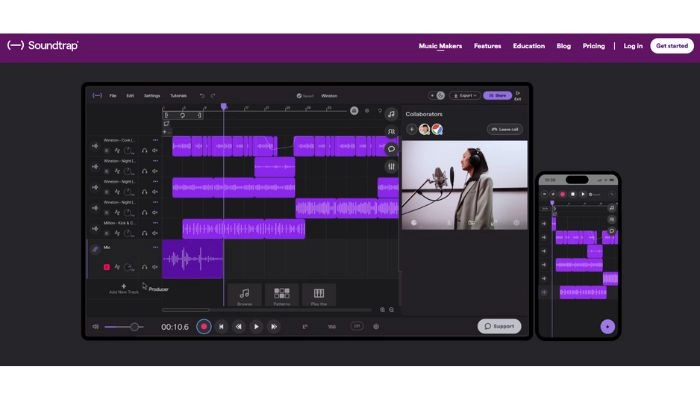700x400 pixels.
Task: Open the studio Settings menu
Action: tap(152, 96)
